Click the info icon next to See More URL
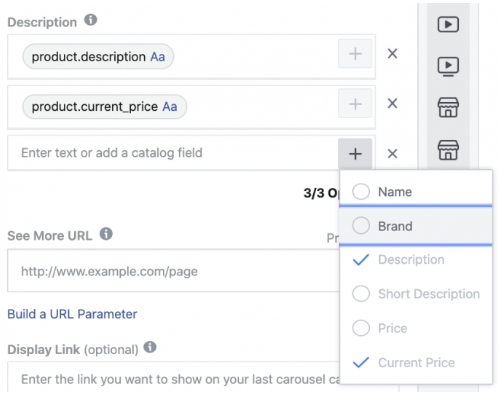 pyautogui.click(x=106, y=234)
